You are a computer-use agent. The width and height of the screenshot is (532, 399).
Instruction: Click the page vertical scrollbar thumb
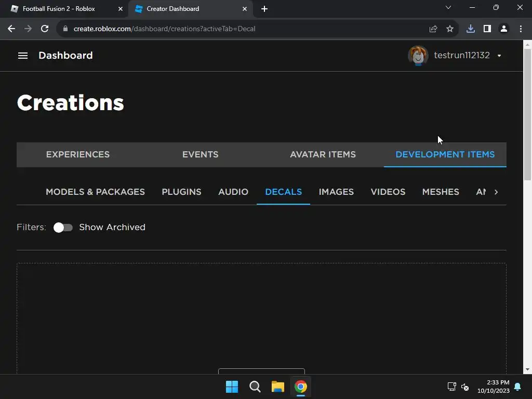point(528,115)
